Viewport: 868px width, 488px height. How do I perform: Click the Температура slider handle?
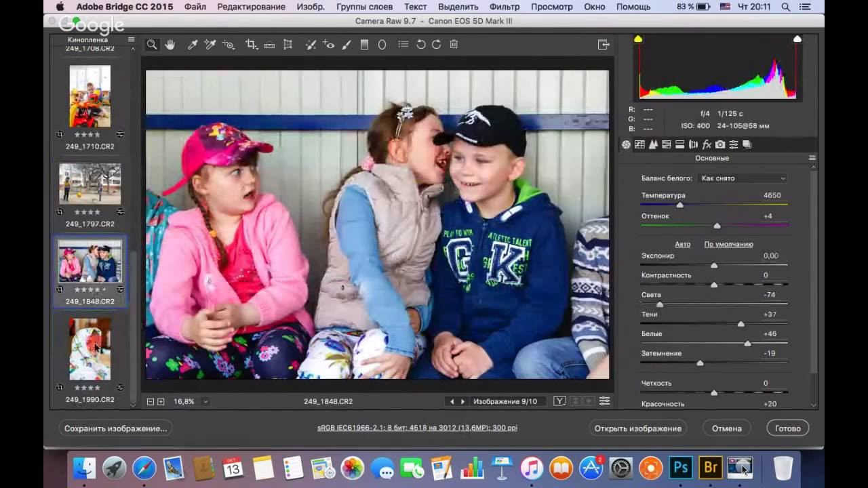click(680, 205)
